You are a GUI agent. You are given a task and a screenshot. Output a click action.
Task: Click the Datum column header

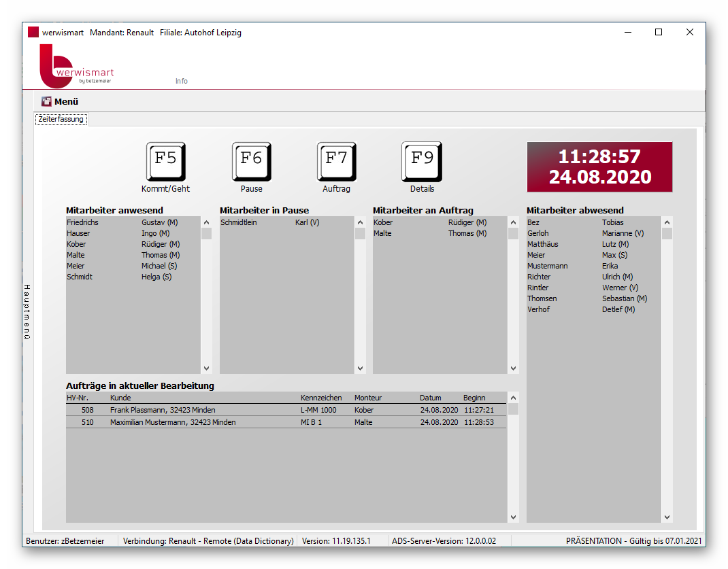click(431, 398)
